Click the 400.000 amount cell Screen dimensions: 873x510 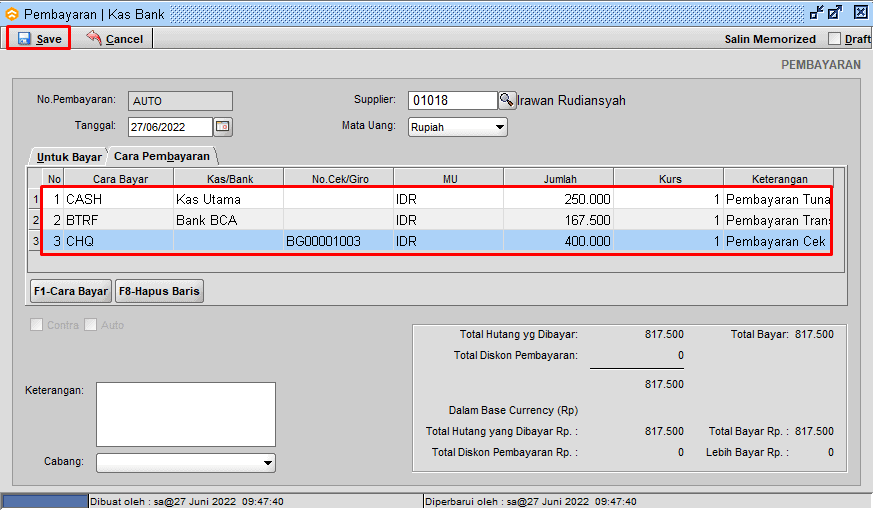click(x=559, y=241)
